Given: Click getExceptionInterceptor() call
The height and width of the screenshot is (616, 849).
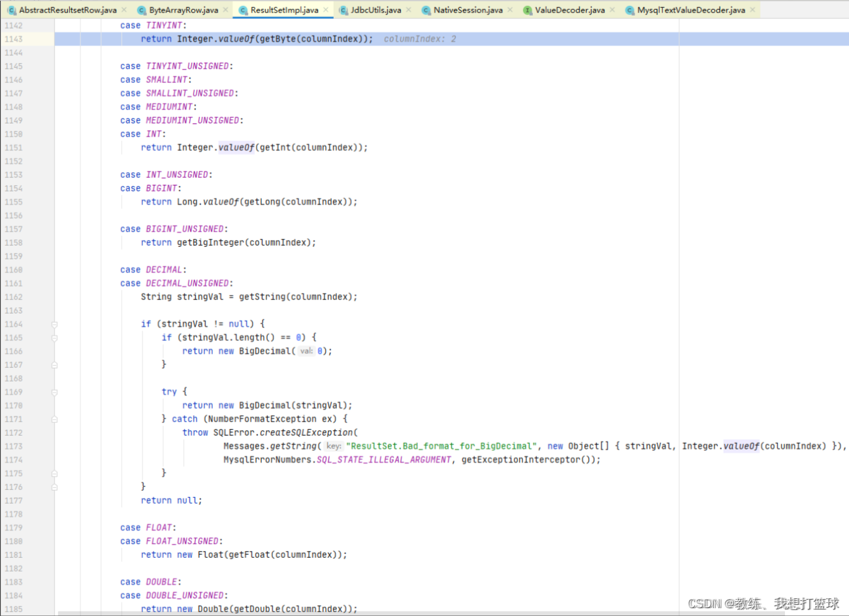Looking at the screenshot, I should 526,460.
